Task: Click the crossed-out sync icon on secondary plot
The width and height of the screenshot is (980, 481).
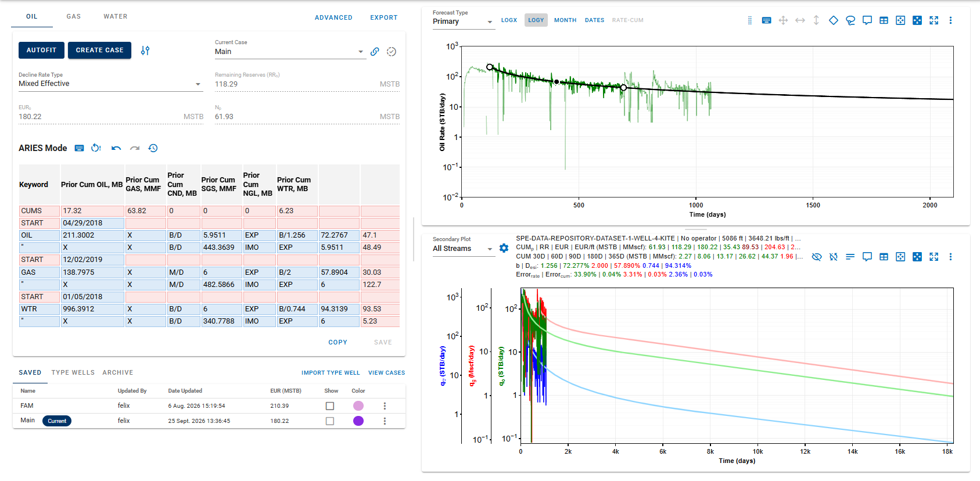Action: (834, 257)
